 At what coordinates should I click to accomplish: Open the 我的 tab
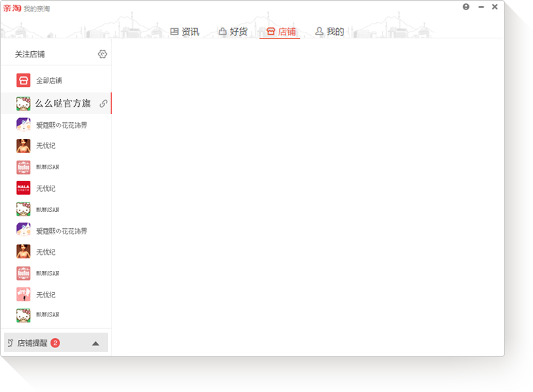click(329, 32)
